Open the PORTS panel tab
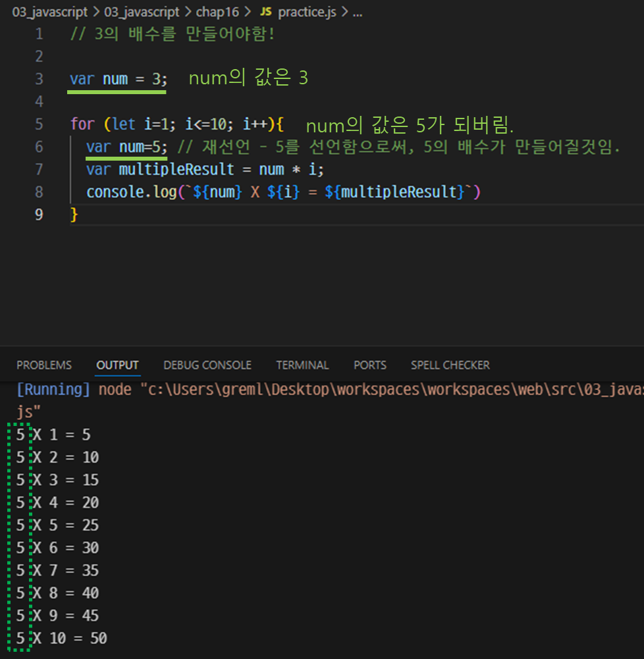Screen dimensions: 644x659 coord(370,365)
